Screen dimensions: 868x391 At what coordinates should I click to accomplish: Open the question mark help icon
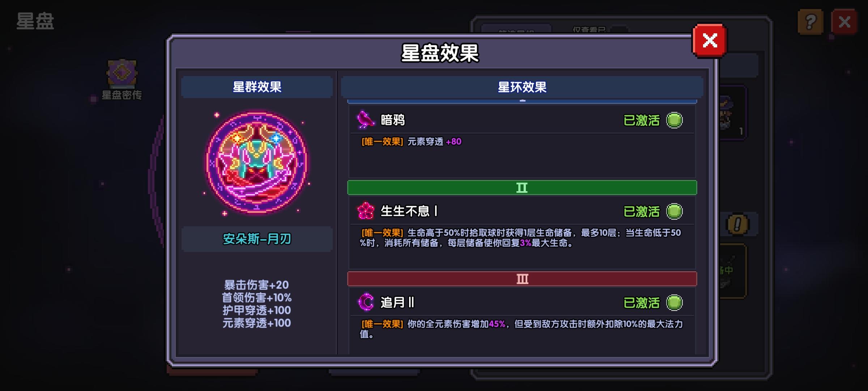click(x=810, y=22)
